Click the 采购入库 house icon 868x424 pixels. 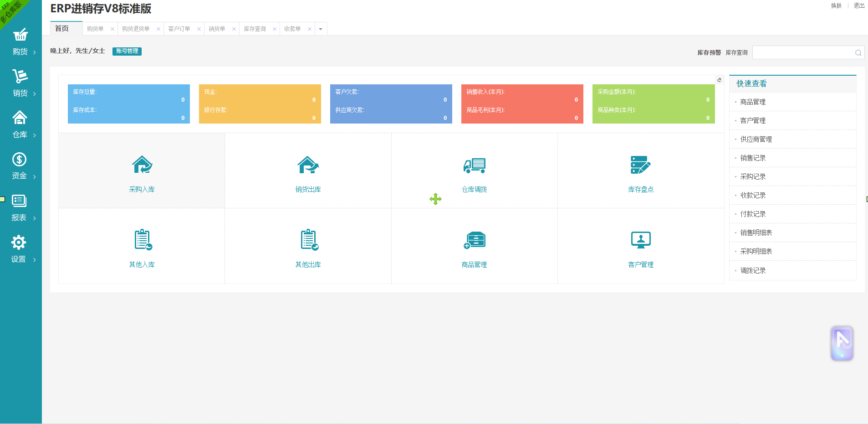(x=142, y=165)
